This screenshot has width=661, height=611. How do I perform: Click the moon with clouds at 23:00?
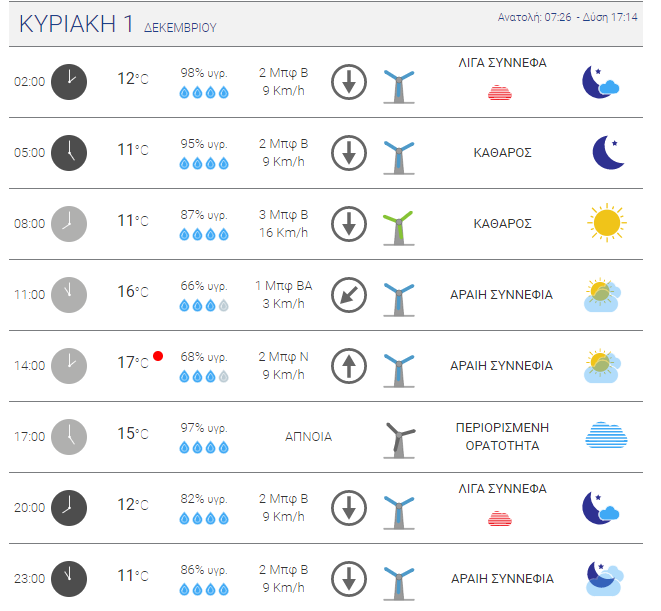(605, 577)
